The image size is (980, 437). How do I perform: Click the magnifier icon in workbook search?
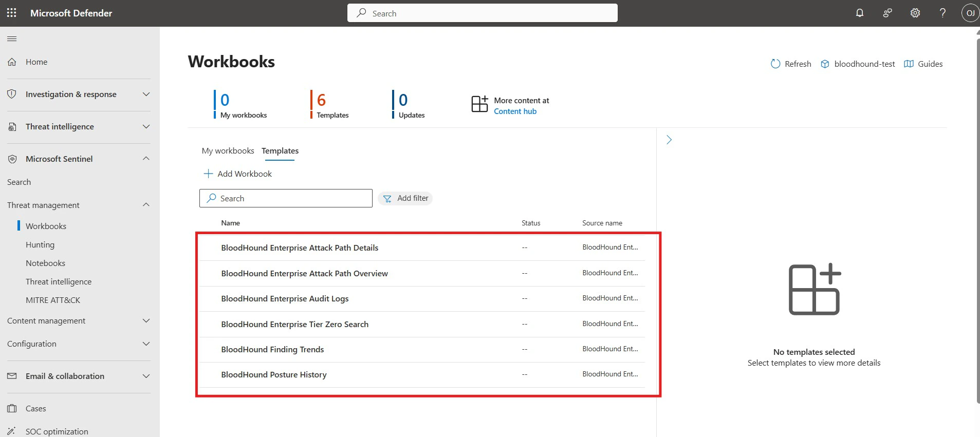pos(211,198)
